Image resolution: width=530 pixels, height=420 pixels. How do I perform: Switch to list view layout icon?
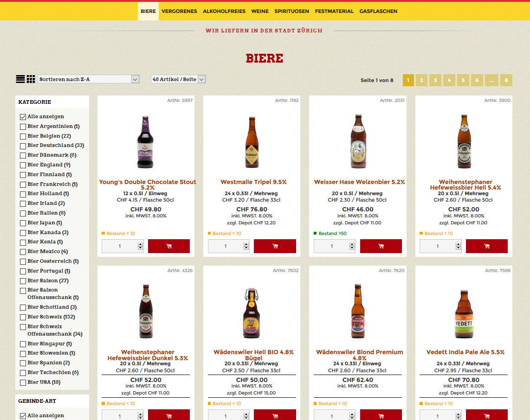point(20,79)
